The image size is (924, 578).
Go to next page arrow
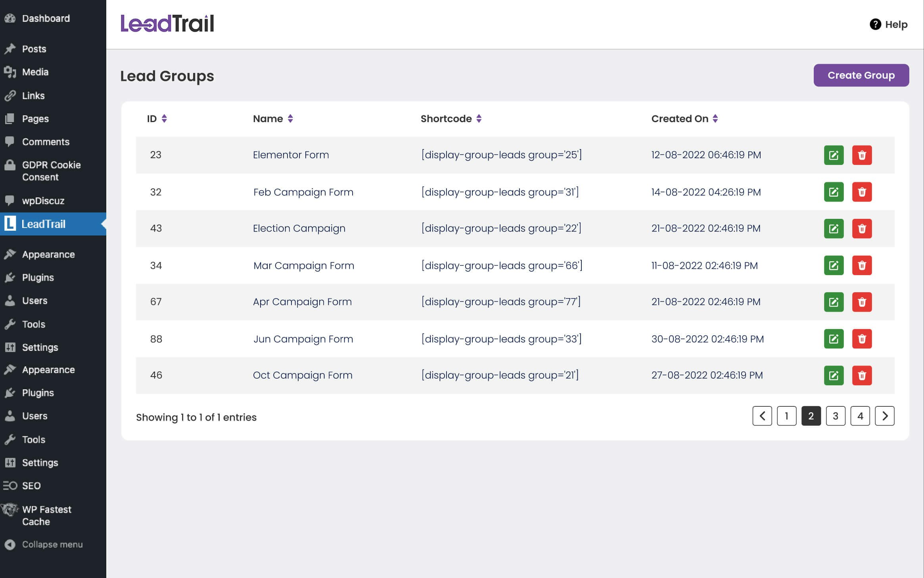[x=885, y=416]
